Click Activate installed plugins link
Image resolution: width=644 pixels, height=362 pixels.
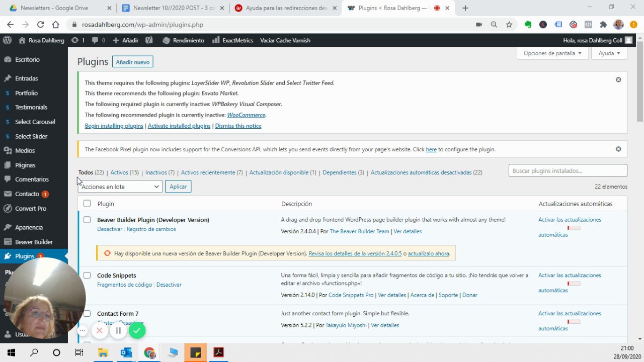pos(179,126)
